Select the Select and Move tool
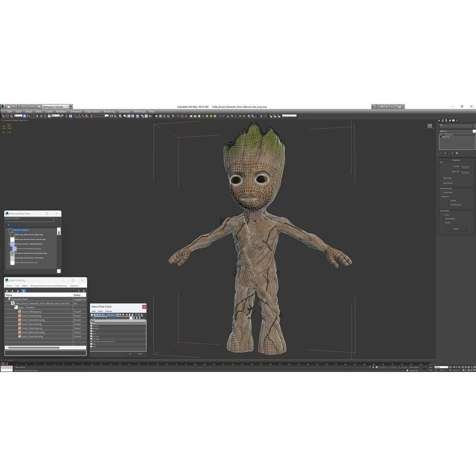 pyautogui.click(x=41, y=116)
